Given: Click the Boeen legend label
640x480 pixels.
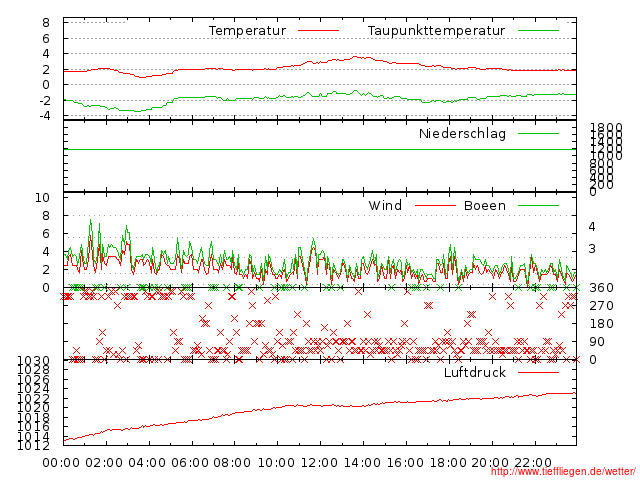Looking at the screenshot, I should [x=485, y=205].
